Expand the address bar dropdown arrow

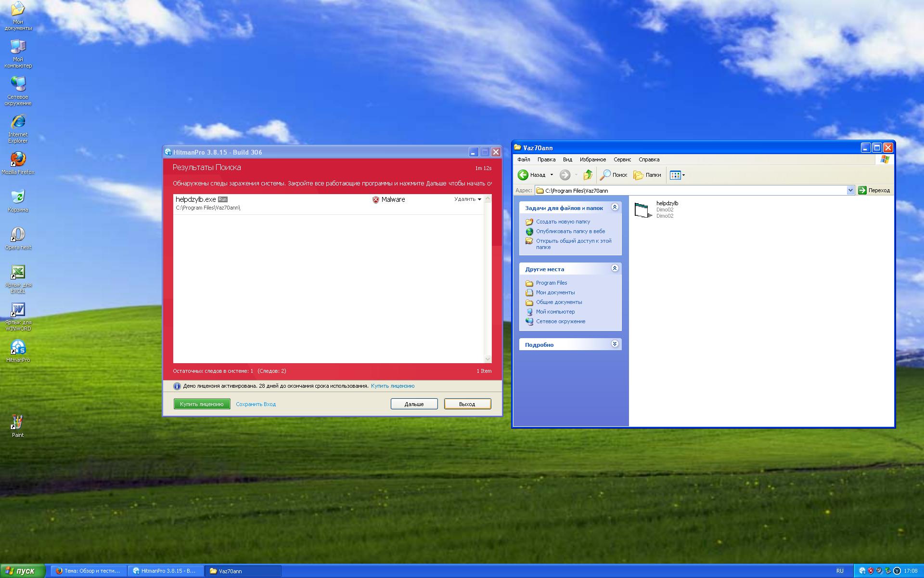(x=850, y=190)
